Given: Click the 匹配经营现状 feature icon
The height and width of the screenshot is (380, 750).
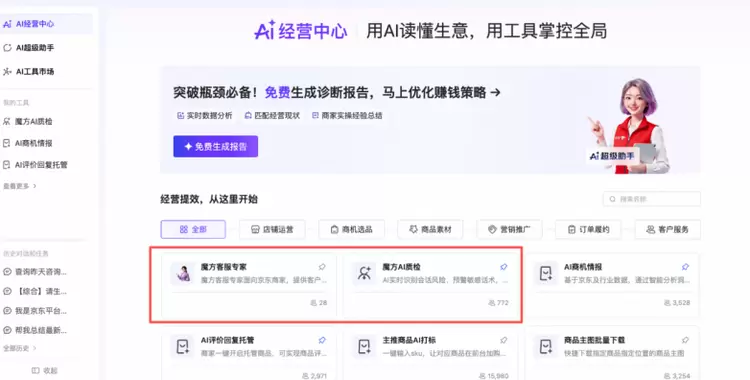Looking at the screenshot, I should (x=248, y=115).
